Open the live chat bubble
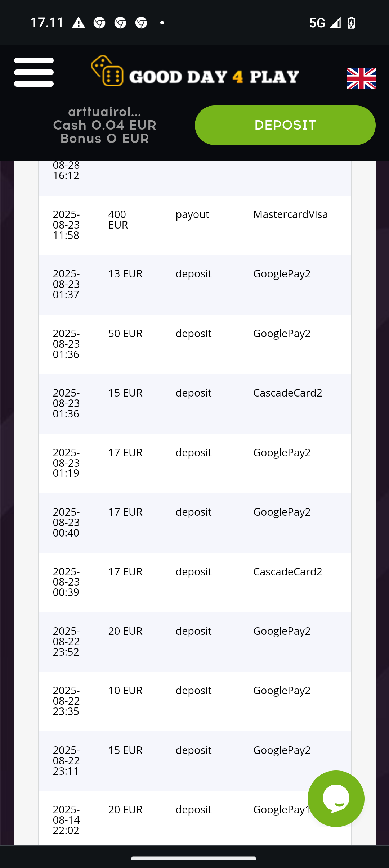The height and width of the screenshot is (868, 389). point(336,798)
